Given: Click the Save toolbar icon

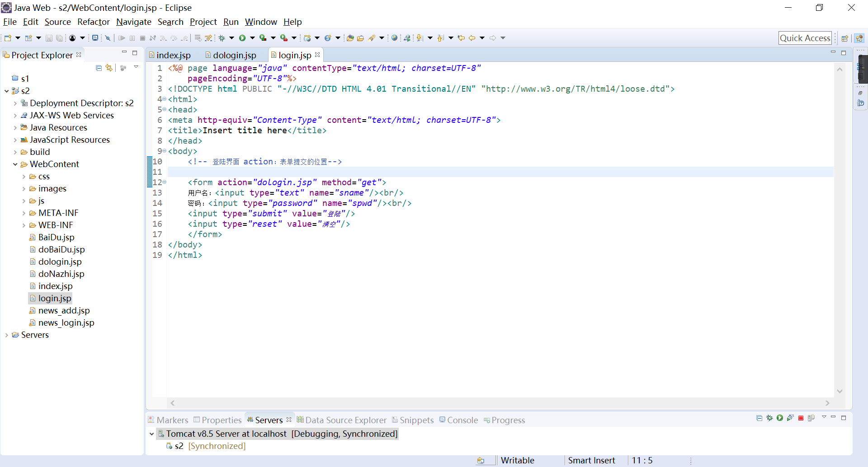Looking at the screenshot, I should click(49, 38).
